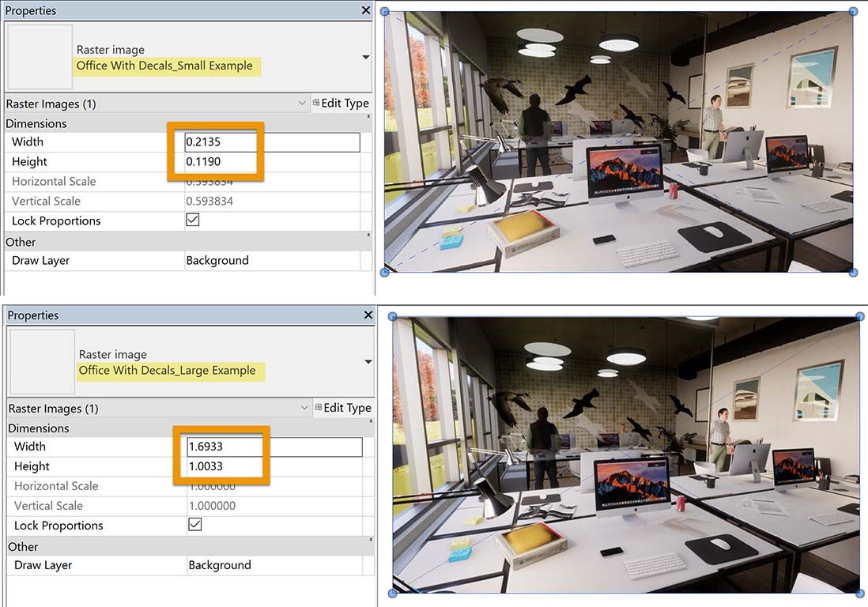Toggle the Lock Proportions checkbox in the upper panel
Image resolution: width=868 pixels, height=607 pixels.
click(x=191, y=221)
